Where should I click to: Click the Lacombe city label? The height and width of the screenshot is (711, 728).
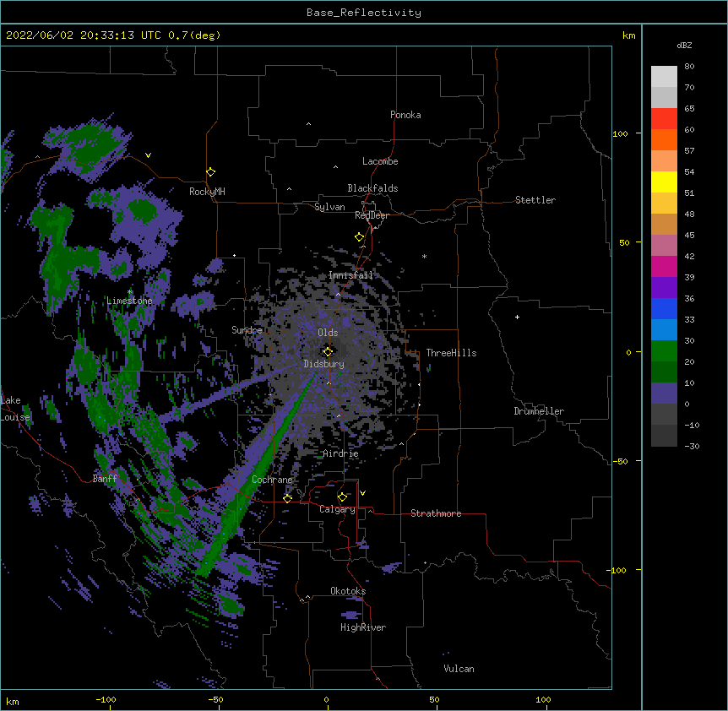[380, 161]
